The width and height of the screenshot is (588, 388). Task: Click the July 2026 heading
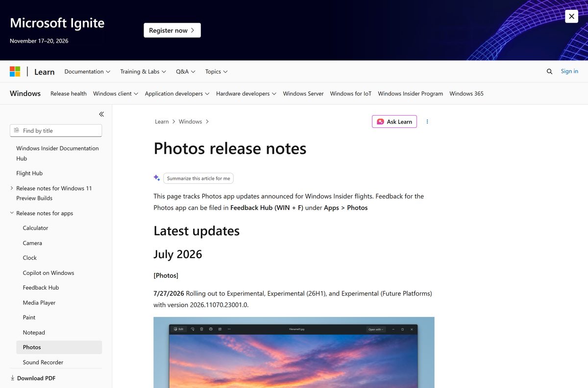(178, 254)
